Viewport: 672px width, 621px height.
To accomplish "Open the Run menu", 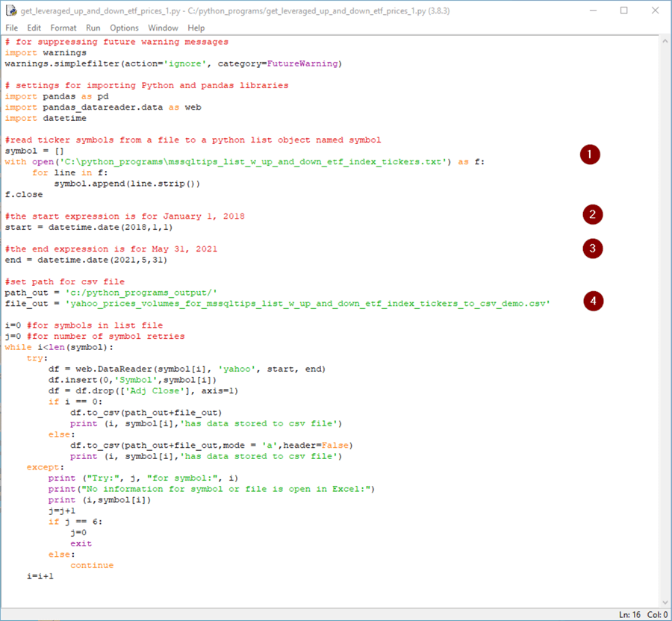I will [x=93, y=28].
